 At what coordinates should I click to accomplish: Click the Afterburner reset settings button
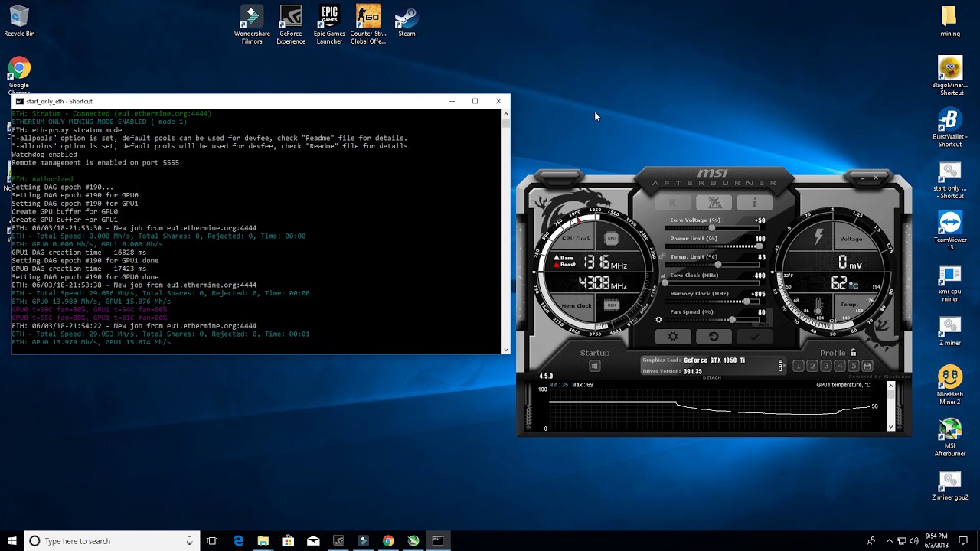coord(714,337)
